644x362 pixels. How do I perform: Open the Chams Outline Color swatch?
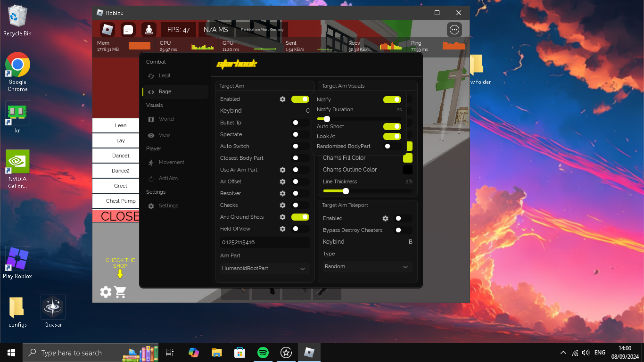click(408, 170)
